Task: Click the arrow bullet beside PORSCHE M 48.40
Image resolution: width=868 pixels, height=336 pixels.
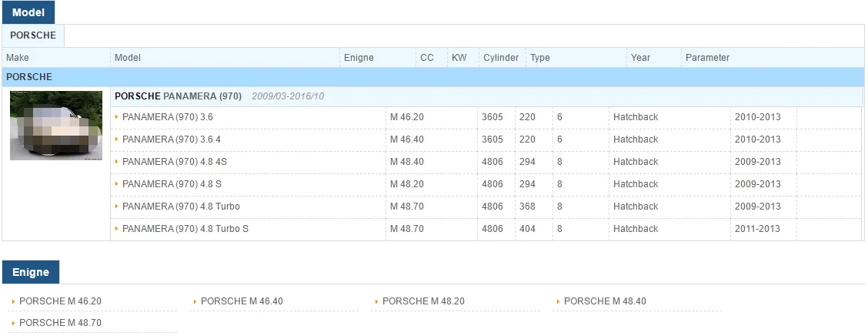Action: pos(558,301)
